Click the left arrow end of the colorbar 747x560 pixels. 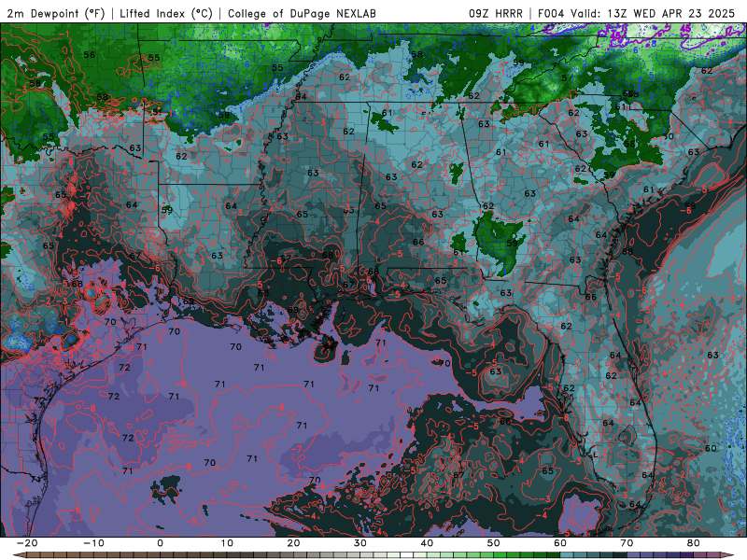[x=20, y=555]
